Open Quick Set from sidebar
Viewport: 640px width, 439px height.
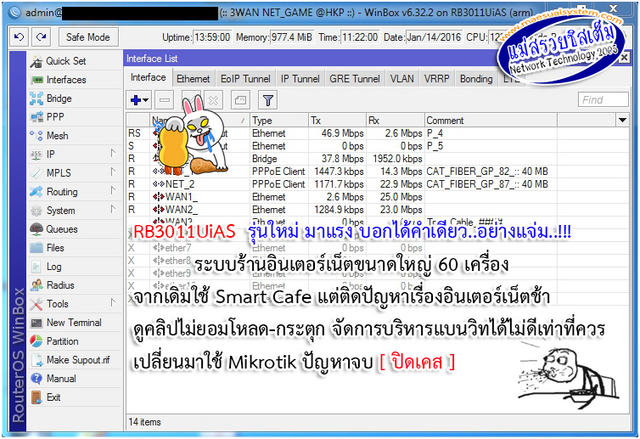point(66,61)
